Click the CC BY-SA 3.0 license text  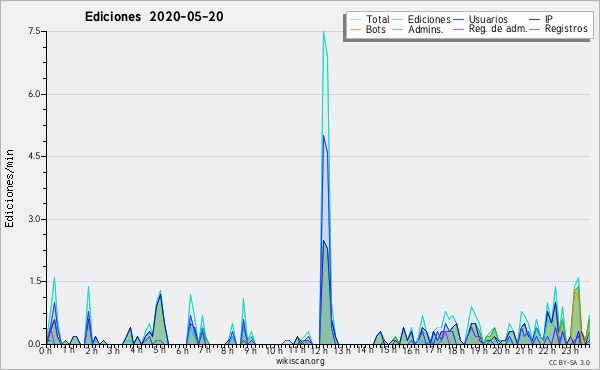569,362
